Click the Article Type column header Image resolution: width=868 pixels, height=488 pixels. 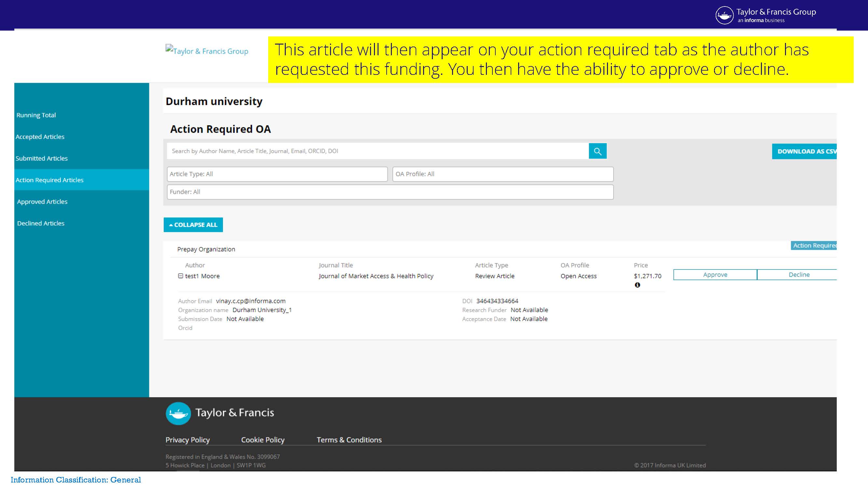491,265
